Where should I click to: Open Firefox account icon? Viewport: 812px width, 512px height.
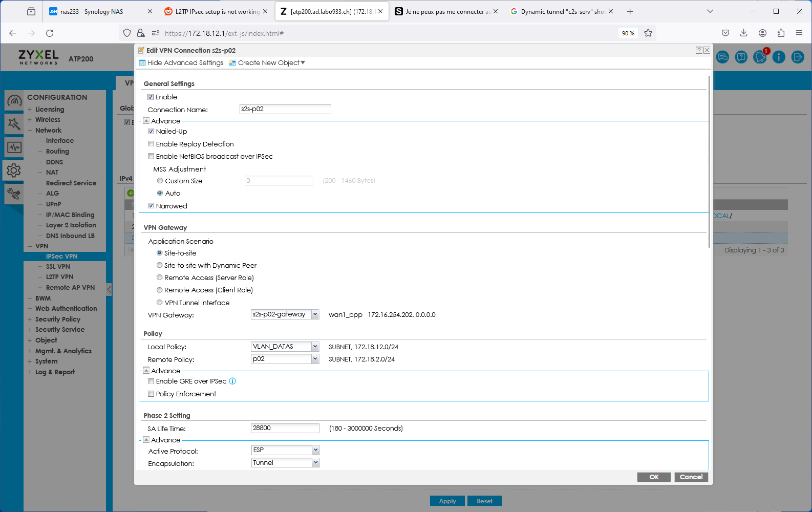point(762,33)
